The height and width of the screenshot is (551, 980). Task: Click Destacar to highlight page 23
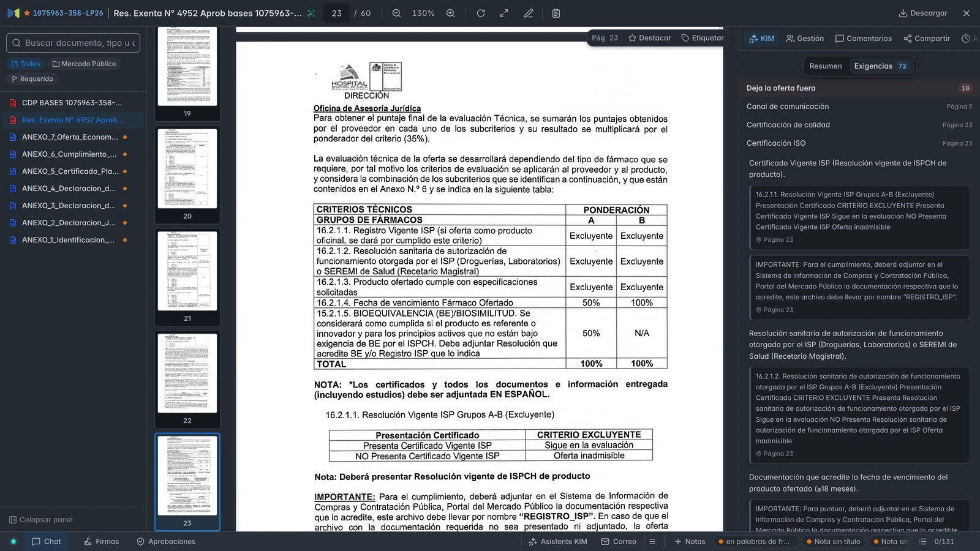650,38
